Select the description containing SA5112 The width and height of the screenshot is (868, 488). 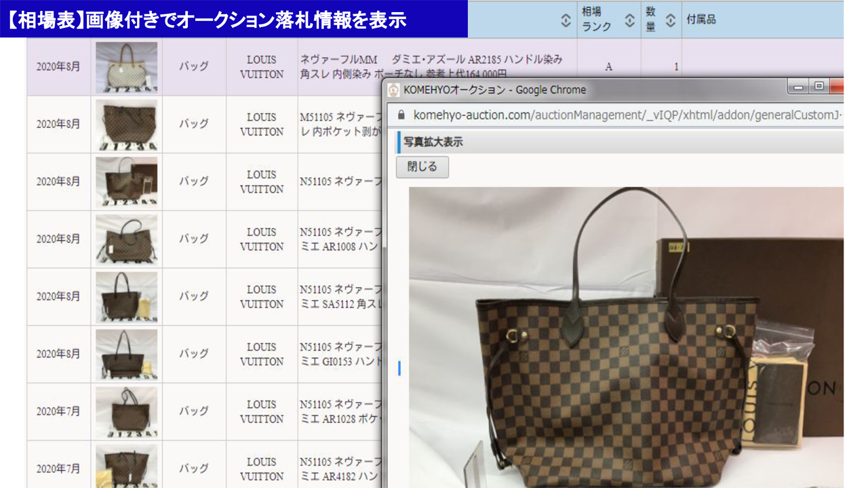[340, 297]
